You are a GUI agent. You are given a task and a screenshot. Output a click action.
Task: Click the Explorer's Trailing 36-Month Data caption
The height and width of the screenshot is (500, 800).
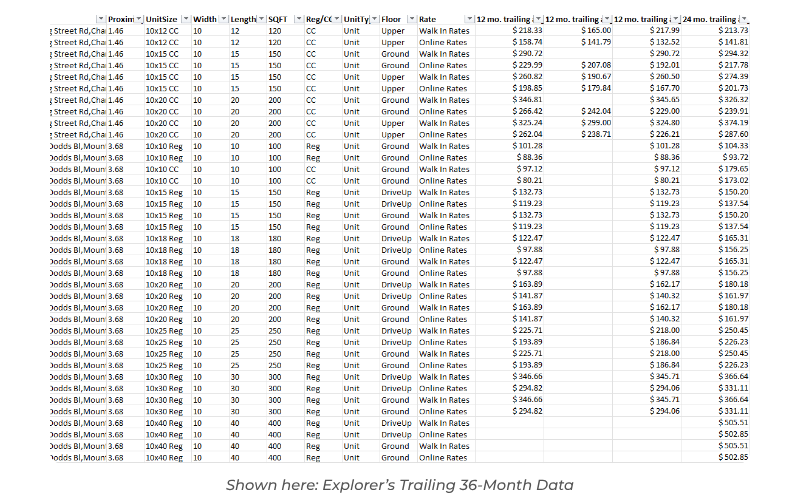(x=399, y=484)
